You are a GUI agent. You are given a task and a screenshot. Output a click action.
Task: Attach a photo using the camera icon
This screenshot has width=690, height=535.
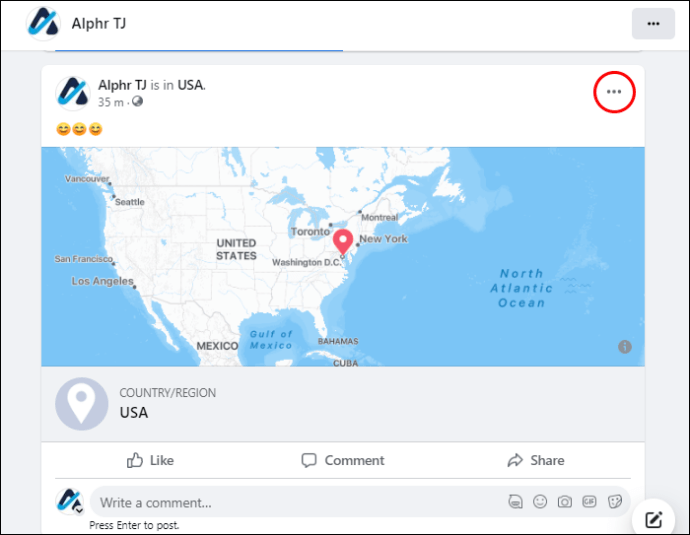(x=565, y=502)
